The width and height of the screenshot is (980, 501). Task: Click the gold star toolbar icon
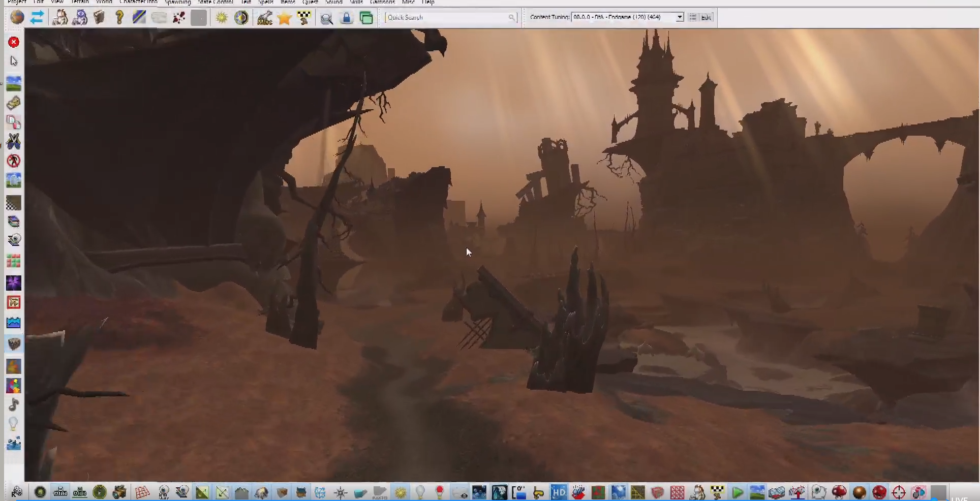[285, 18]
